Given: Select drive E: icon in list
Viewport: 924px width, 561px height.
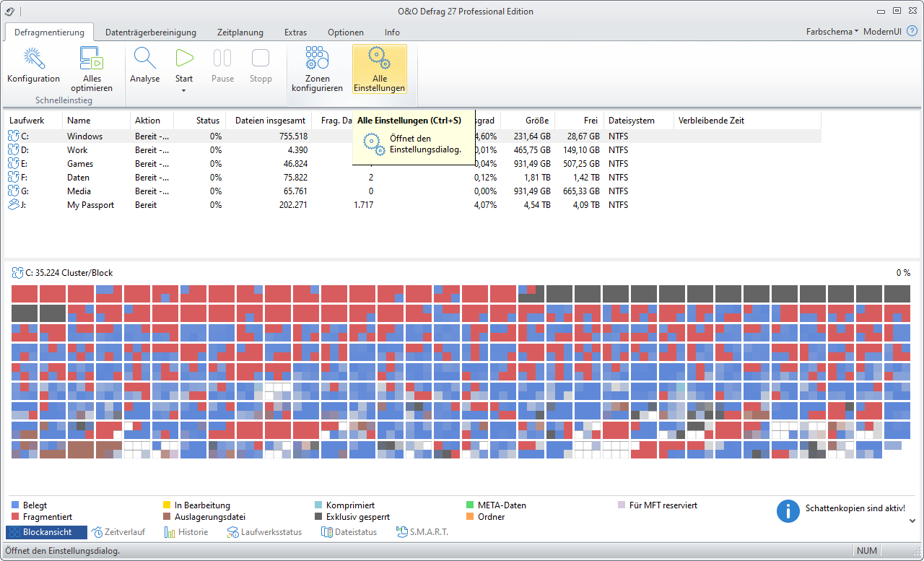Looking at the screenshot, I should (x=14, y=163).
